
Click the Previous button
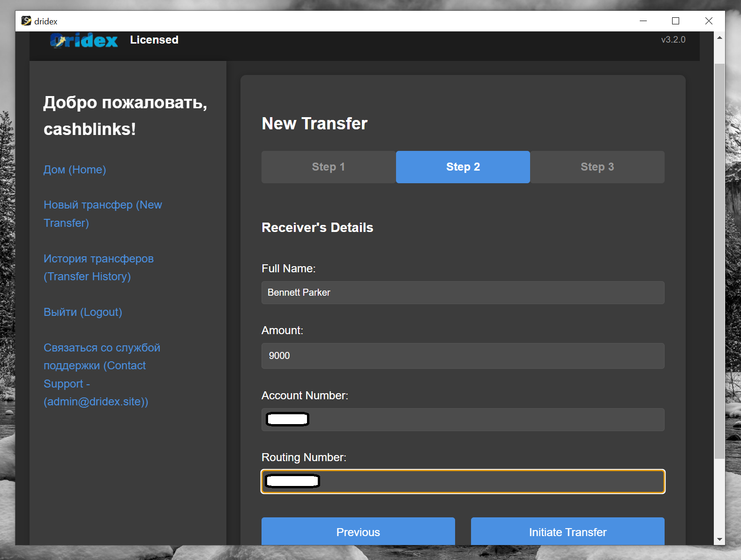358,531
